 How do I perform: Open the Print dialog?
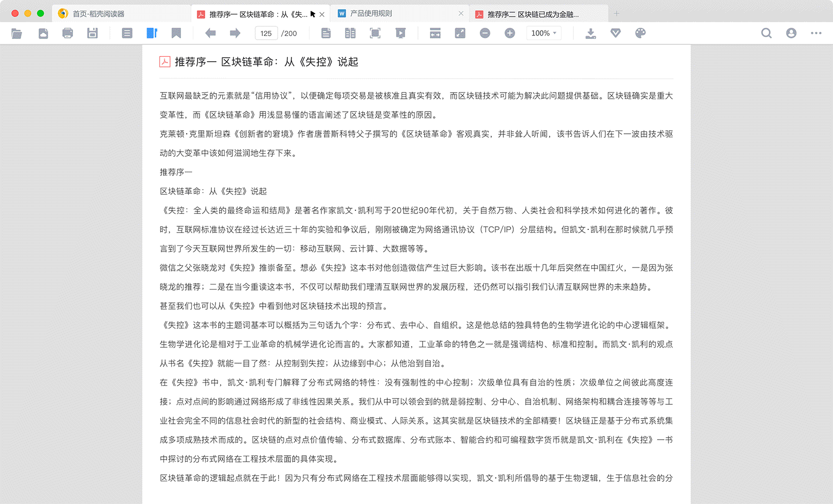point(67,33)
